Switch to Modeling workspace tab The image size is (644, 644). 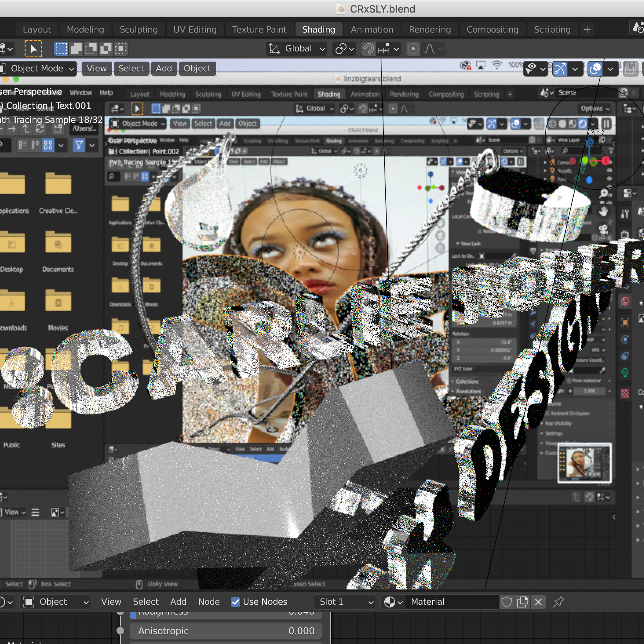click(85, 29)
